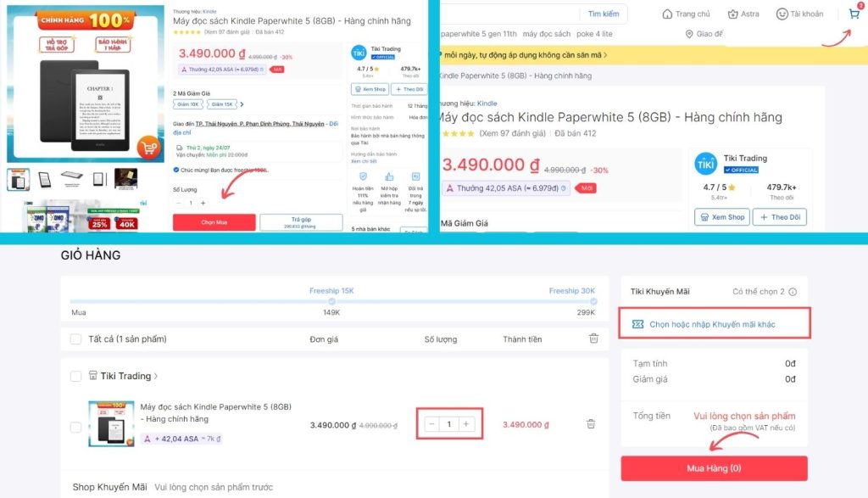Select the fifth product gallery thumbnail
Viewport: 868px width, 498px height.
coord(125,180)
